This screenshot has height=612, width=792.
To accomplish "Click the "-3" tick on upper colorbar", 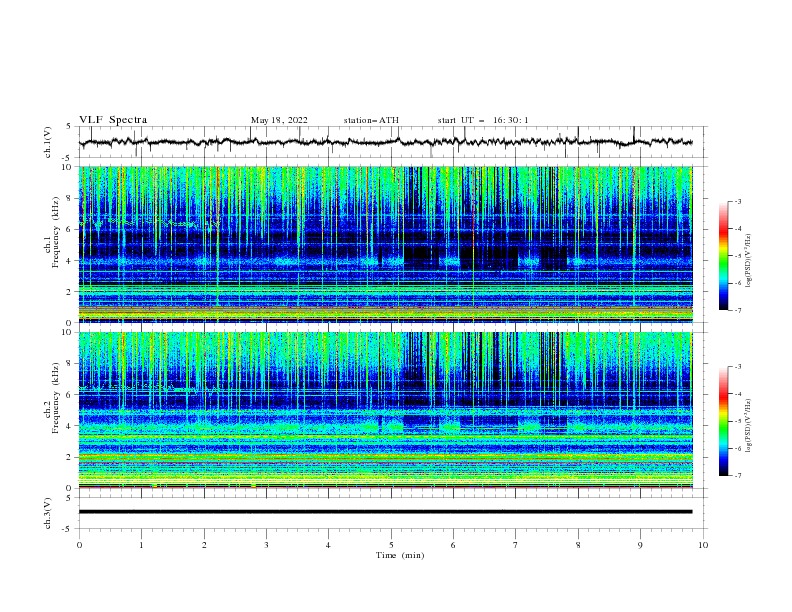I will tap(738, 201).
